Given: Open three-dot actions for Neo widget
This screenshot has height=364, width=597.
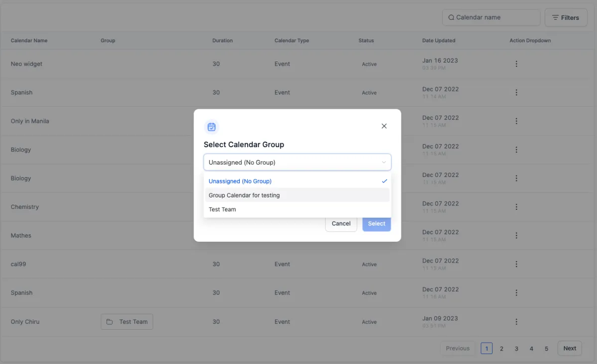Looking at the screenshot, I should pos(516,64).
